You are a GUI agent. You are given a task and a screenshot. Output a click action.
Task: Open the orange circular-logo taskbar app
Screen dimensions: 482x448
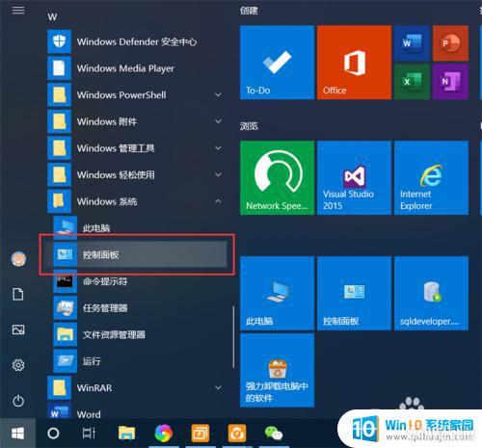(x=237, y=434)
